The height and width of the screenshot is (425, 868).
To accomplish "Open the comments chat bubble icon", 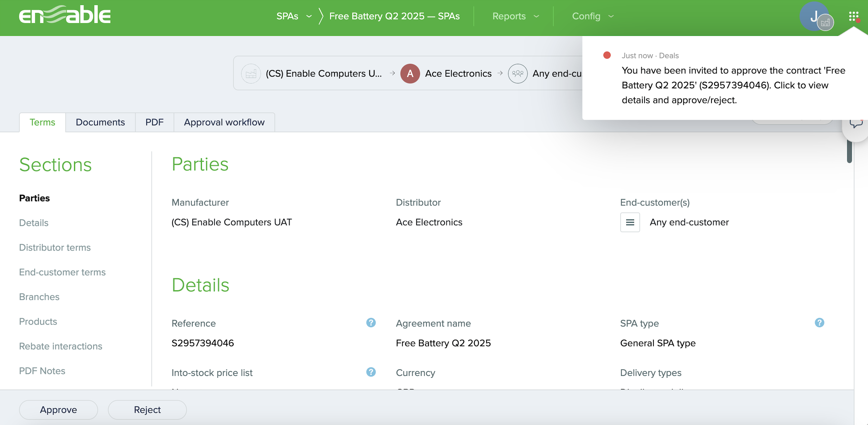I will [x=856, y=123].
